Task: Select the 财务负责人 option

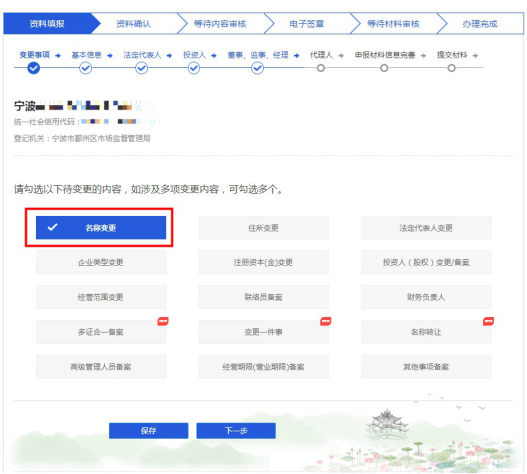Action: (426, 297)
